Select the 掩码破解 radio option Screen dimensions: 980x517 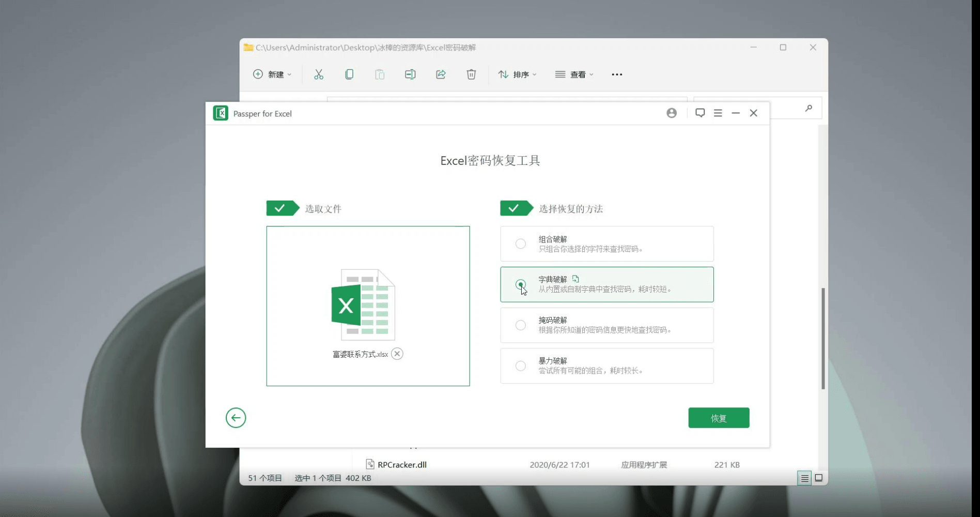coord(521,325)
